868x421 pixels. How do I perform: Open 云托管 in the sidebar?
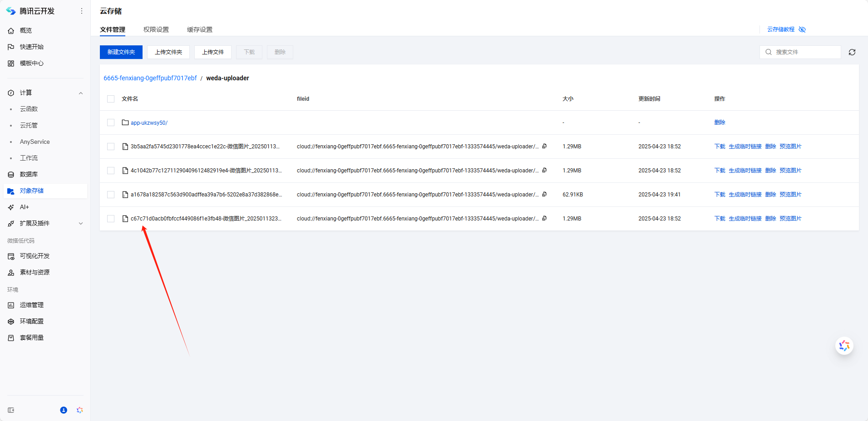click(29, 125)
